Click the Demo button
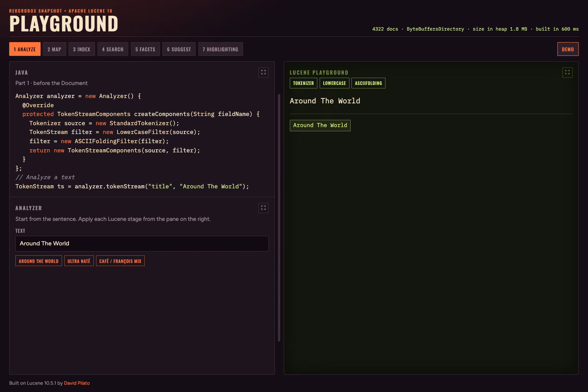The width and height of the screenshot is (588, 392). (x=568, y=49)
